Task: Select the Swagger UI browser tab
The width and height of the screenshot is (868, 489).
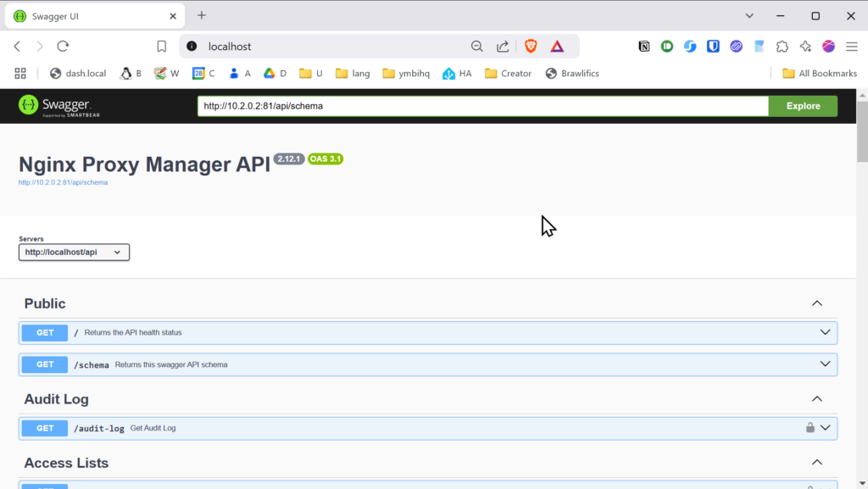Action: 95,16
